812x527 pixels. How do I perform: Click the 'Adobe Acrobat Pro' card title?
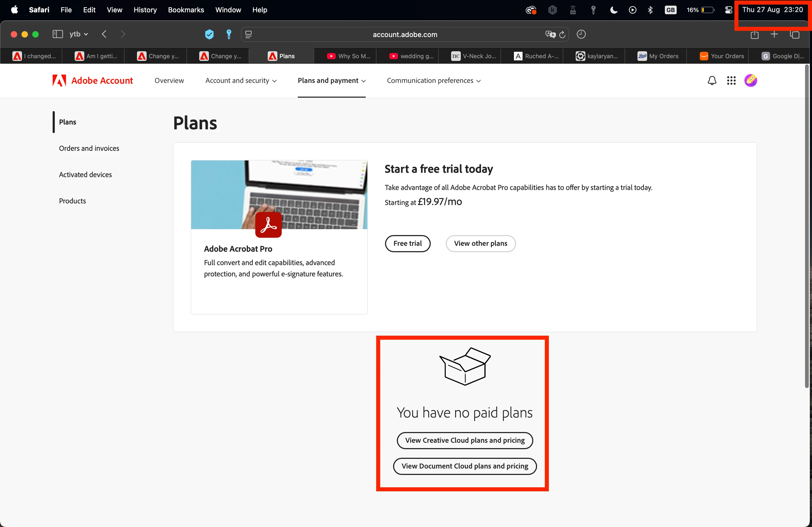pyautogui.click(x=238, y=249)
